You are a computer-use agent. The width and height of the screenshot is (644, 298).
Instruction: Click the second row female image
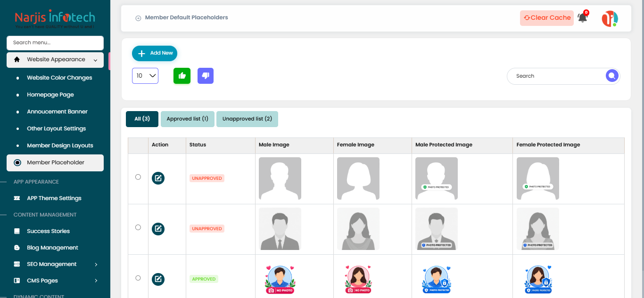pyautogui.click(x=358, y=229)
